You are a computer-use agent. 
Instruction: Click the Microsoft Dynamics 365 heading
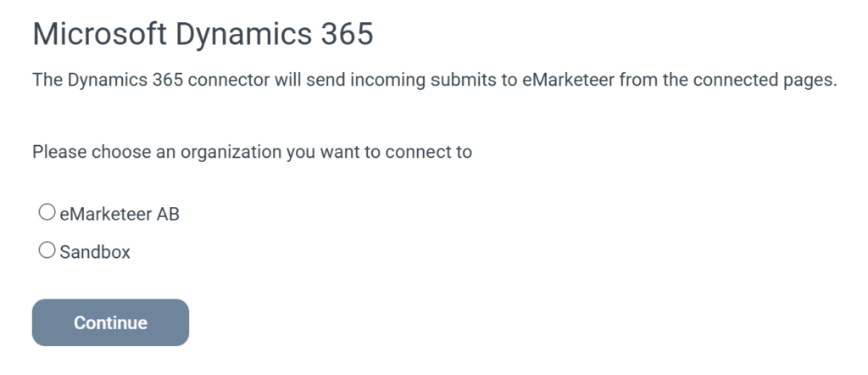tap(203, 35)
